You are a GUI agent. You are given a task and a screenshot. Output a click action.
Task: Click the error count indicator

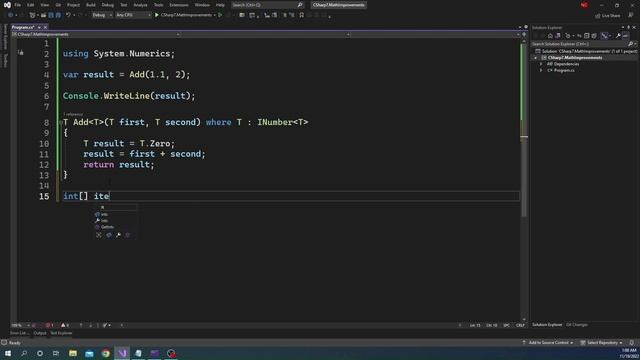click(x=49, y=325)
